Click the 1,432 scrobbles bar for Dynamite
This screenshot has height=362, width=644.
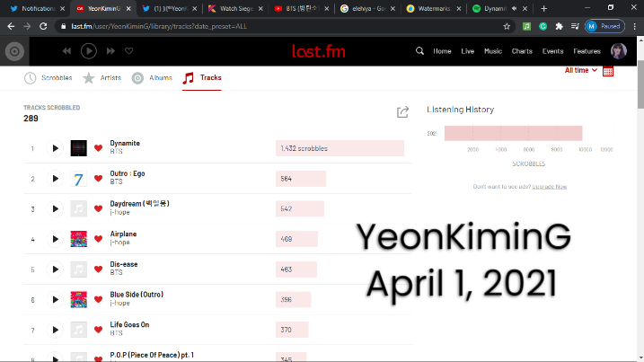340,148
